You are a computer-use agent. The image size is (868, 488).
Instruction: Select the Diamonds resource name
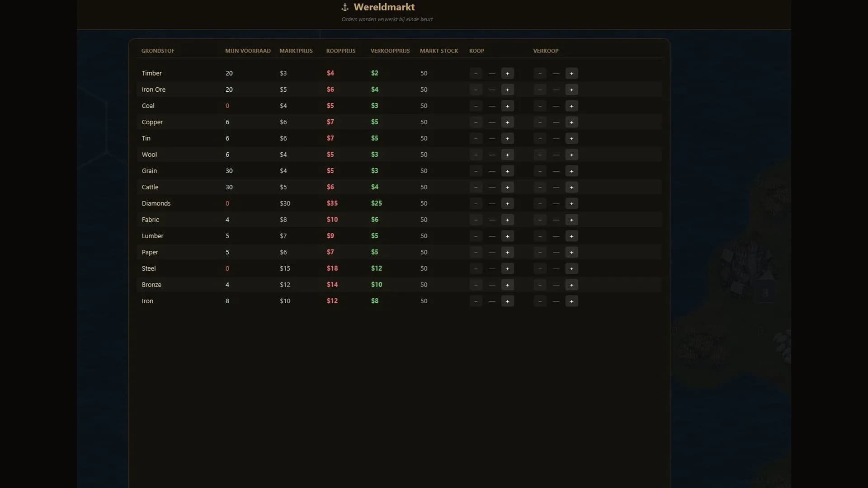(x=156, y=203)
